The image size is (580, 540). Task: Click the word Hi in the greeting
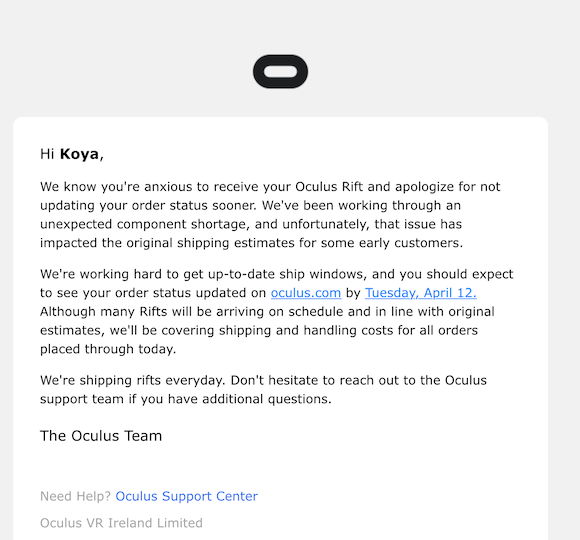point(47,154)
